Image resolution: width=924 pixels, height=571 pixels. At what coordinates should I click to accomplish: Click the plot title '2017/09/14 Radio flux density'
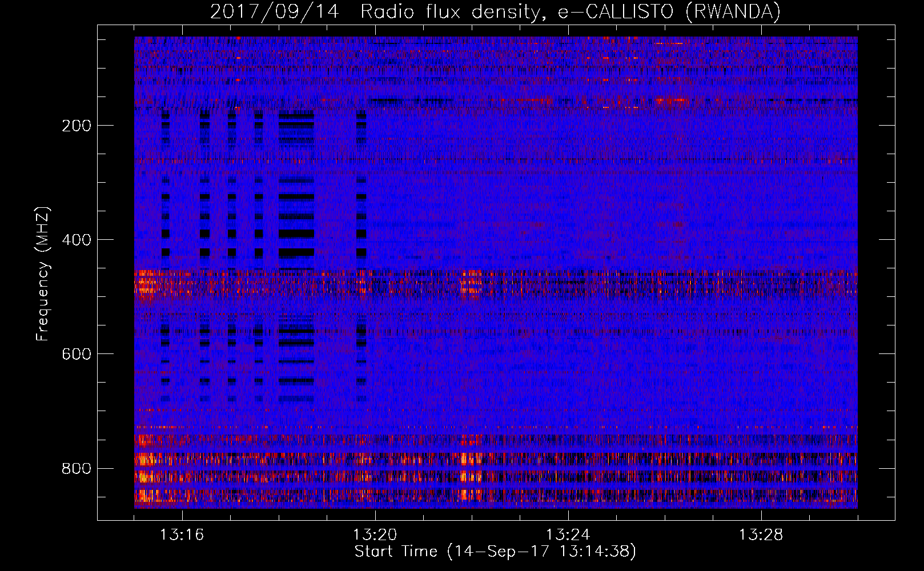point(495,11)
